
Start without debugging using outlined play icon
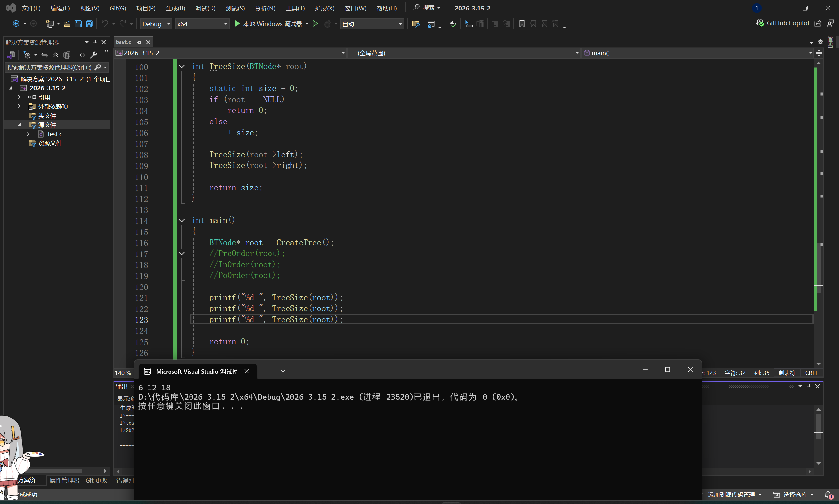click(315, 24)
